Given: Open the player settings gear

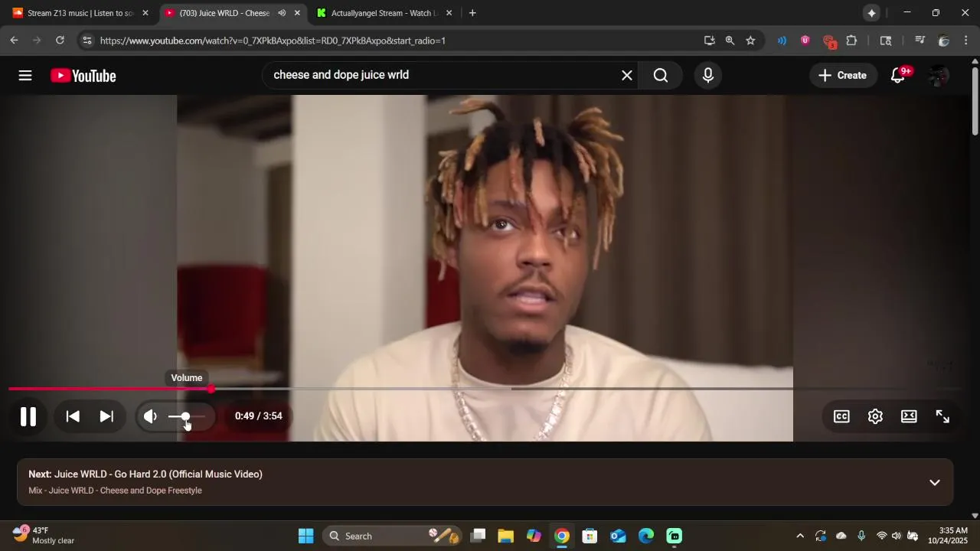Looking at the screenshot, I should (x=875, y=416).
